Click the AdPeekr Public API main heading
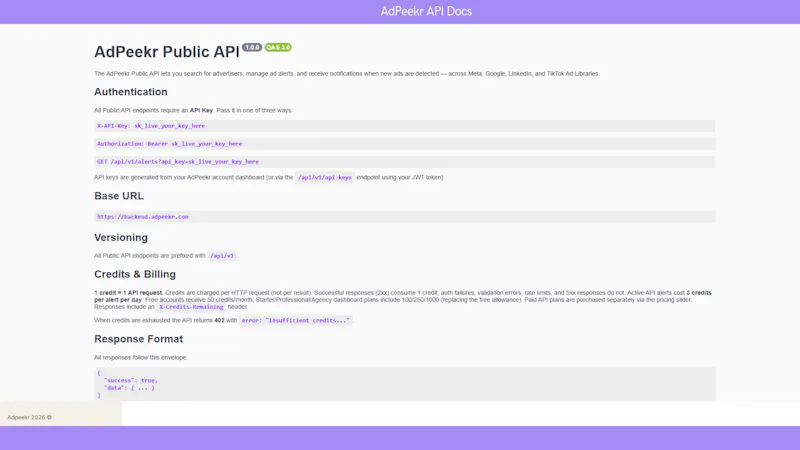 pyautogui.click(x=166, y=52)
